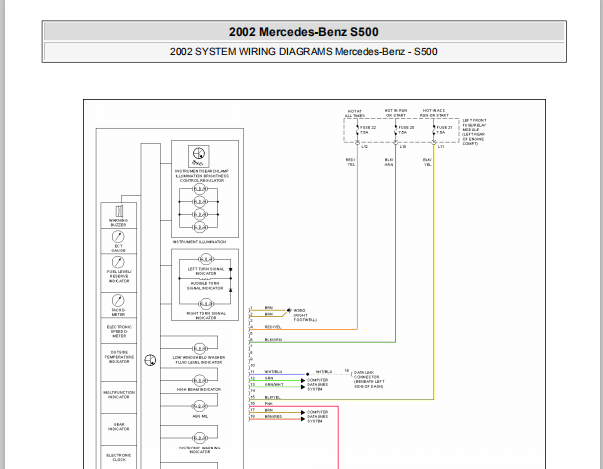Click the 'HOT AT ALL TIMES' label
Image resolution: width=603 pixels, height=469 pixels.
[x=355, y=113]
